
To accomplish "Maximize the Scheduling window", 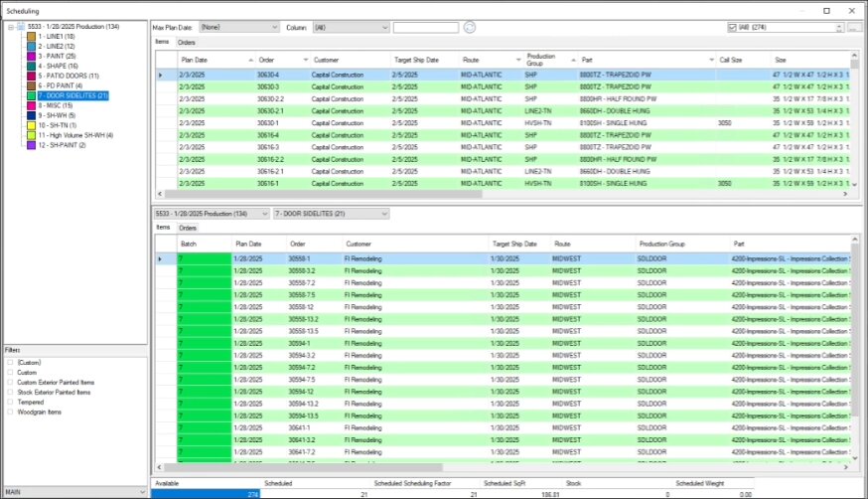I will (826, 11).
